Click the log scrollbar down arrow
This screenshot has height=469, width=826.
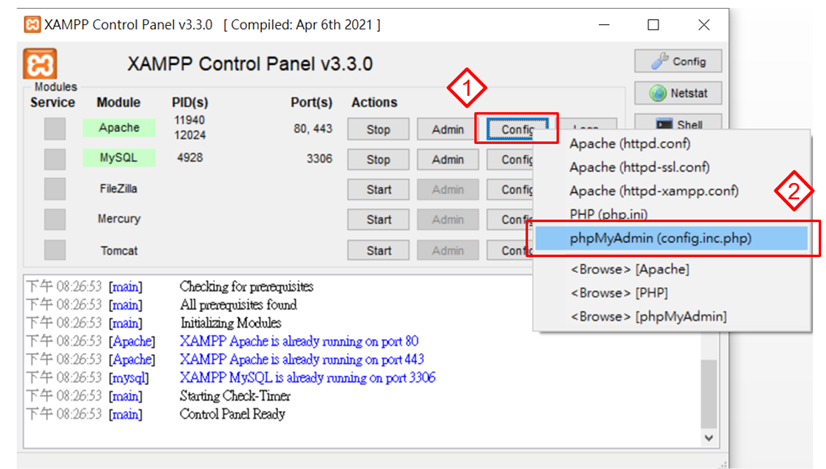[709, 438]
